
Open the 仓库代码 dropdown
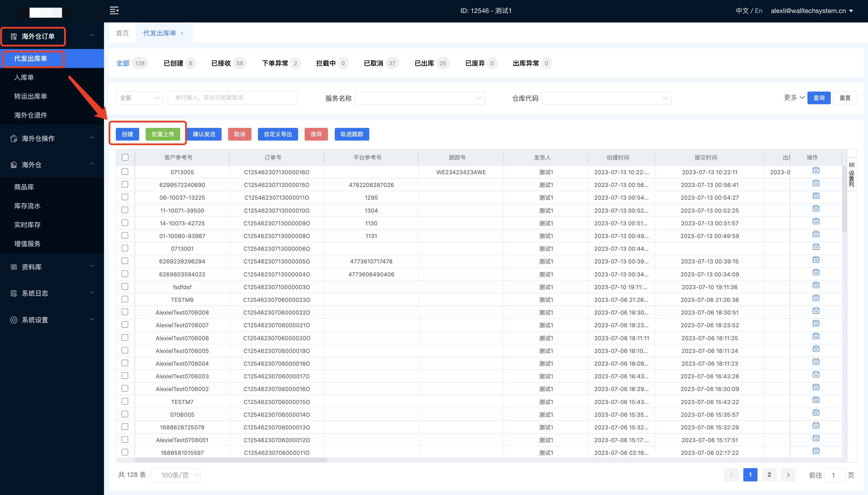point(606,98)
